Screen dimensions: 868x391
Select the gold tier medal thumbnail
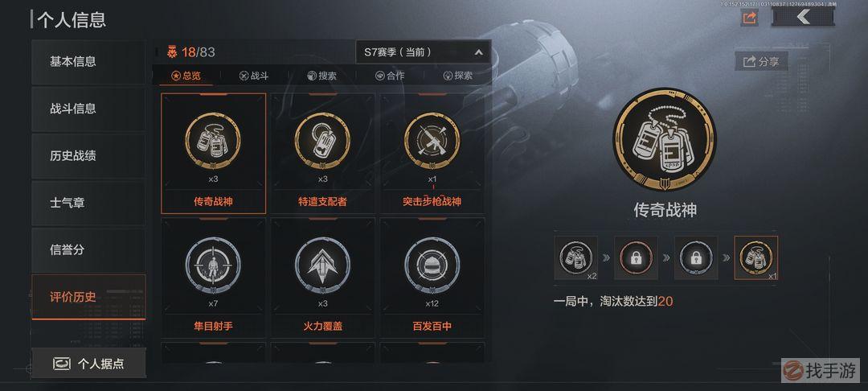pos(756,258)
